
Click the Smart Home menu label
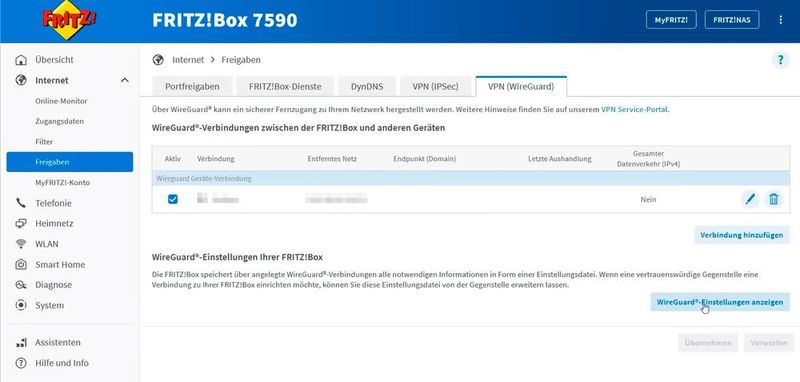[x=60, y=264]
